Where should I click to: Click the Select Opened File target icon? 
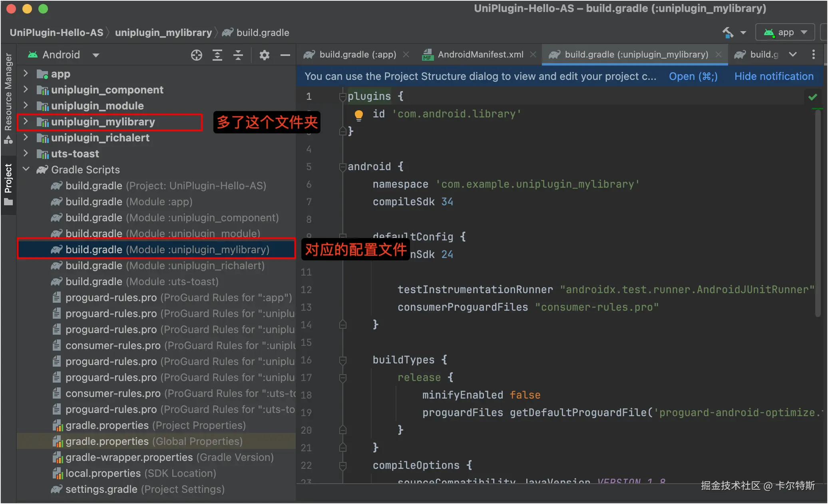196,55
